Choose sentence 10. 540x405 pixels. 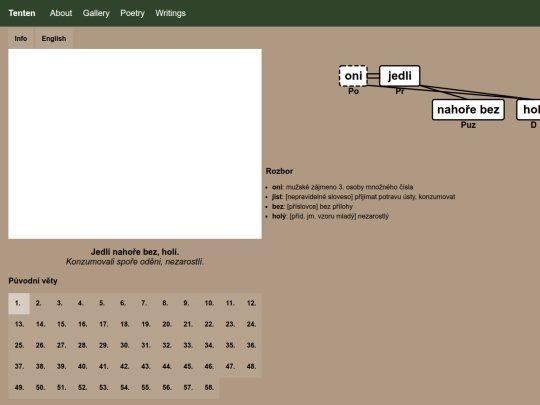[x=209, y=303]
